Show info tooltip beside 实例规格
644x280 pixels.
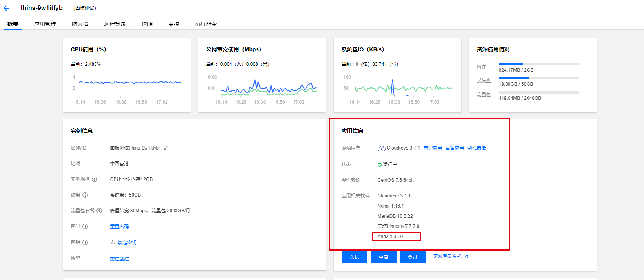95,179
